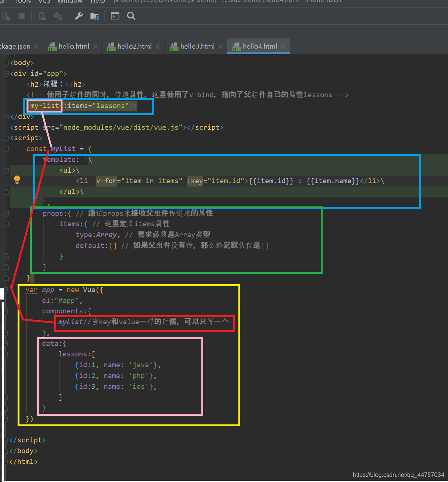Image resolution: width=448 pixels, height=482 pixels.
Task: Click the Stop process toolbar icon
Action: 21,16
